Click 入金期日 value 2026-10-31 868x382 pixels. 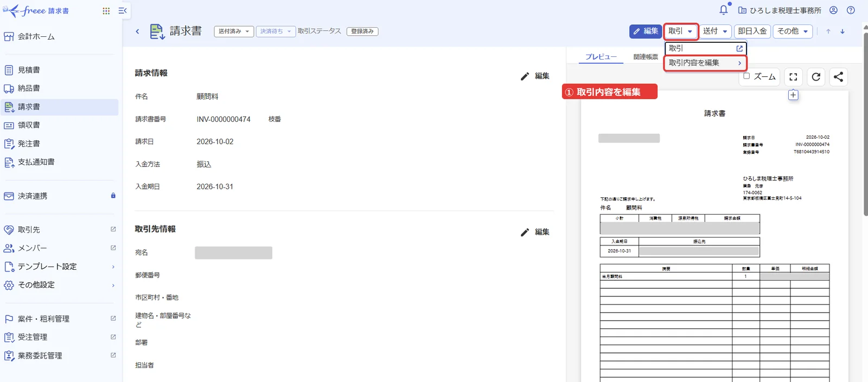pos(215,187)
